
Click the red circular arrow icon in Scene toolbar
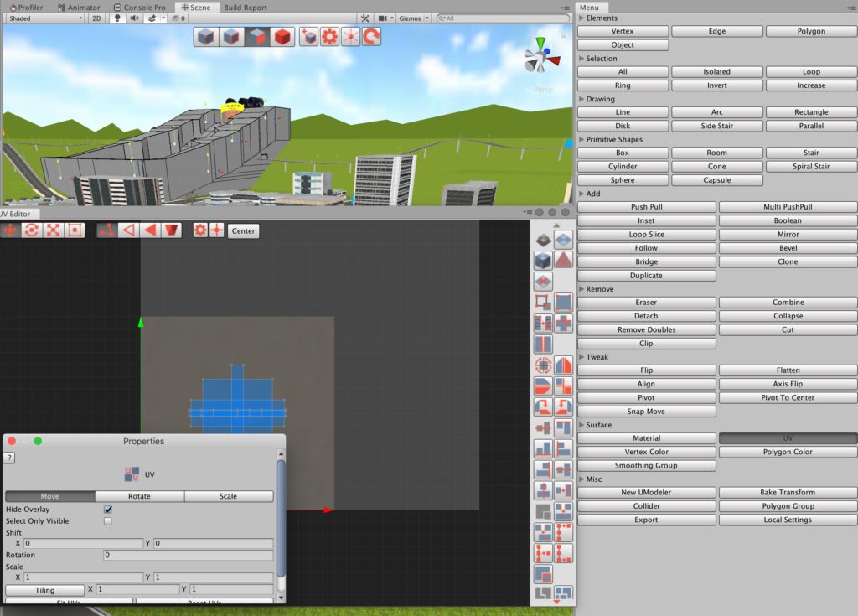coord(371,37)
